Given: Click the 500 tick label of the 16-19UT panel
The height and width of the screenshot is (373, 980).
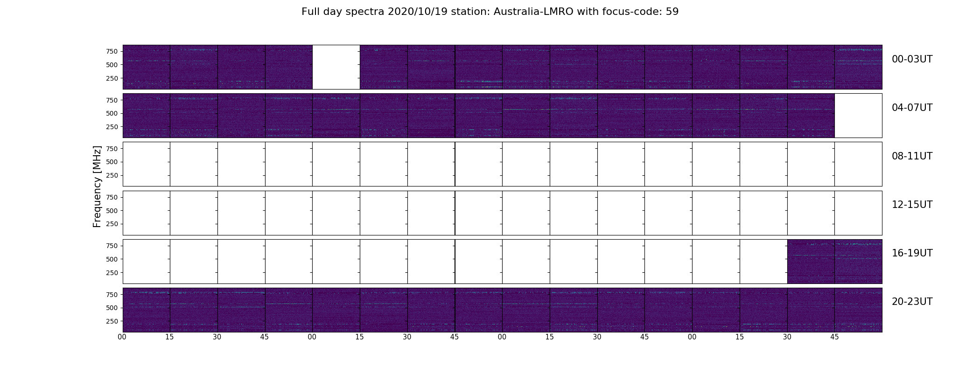Looking at the screenshot, I should click(112, 259).
